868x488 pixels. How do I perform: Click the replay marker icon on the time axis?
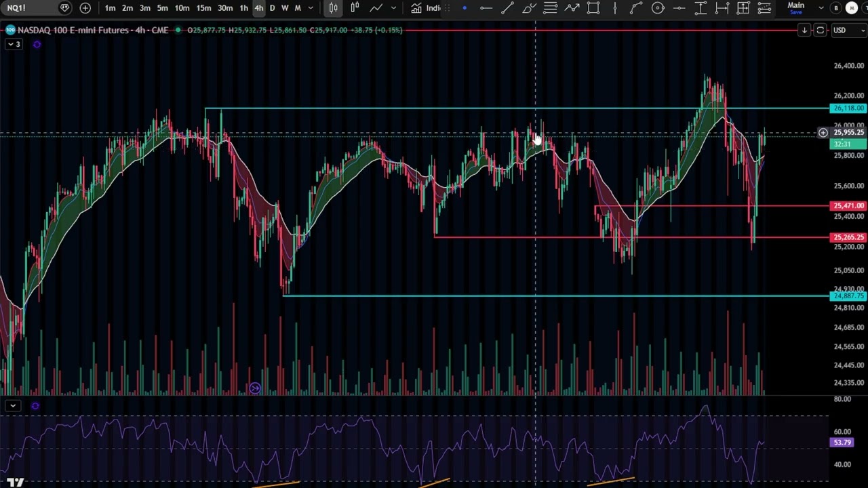[255, 388]
